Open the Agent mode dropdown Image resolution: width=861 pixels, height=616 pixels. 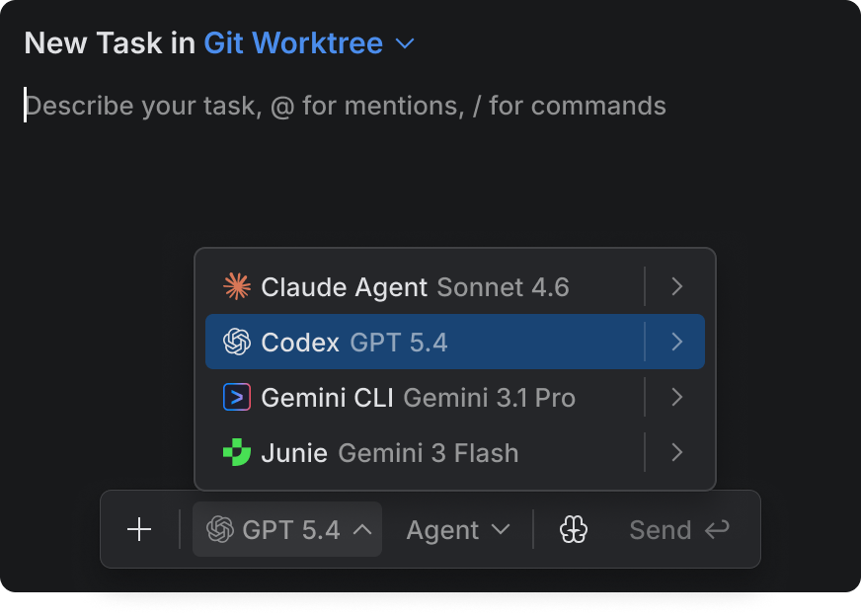(x=458, y=530)
